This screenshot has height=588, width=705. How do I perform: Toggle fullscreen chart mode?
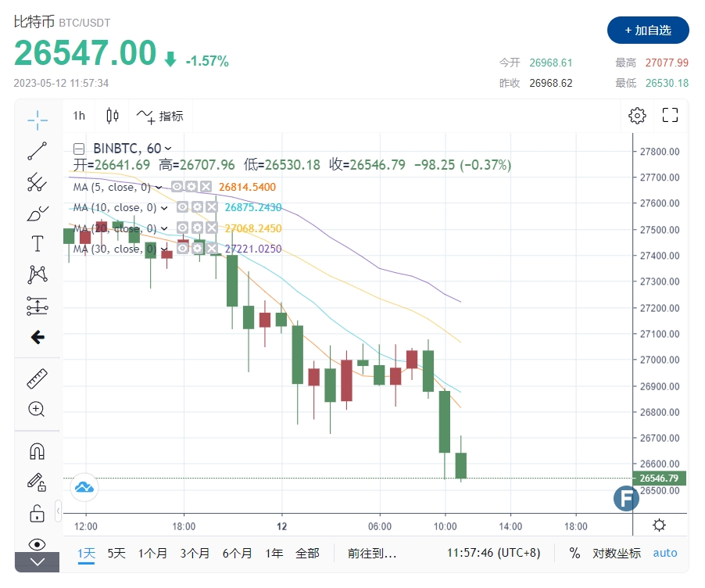[x=670, y=115]
